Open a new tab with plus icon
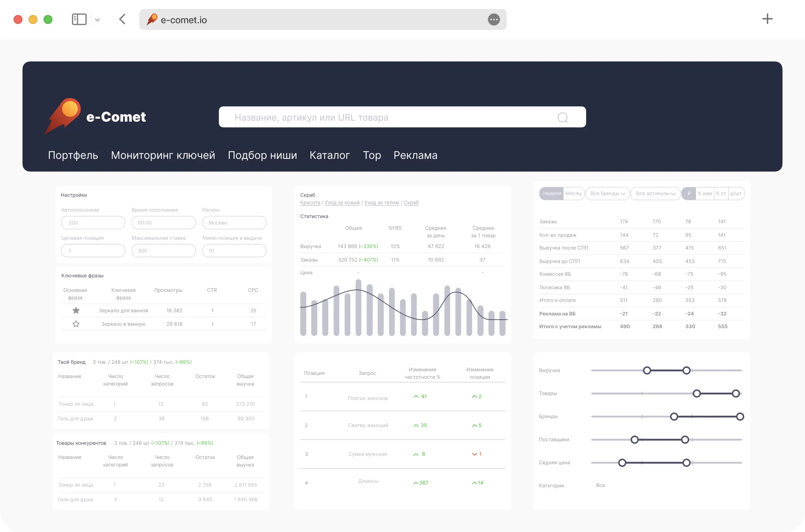805x532 pixels. [x=767, y=19]
